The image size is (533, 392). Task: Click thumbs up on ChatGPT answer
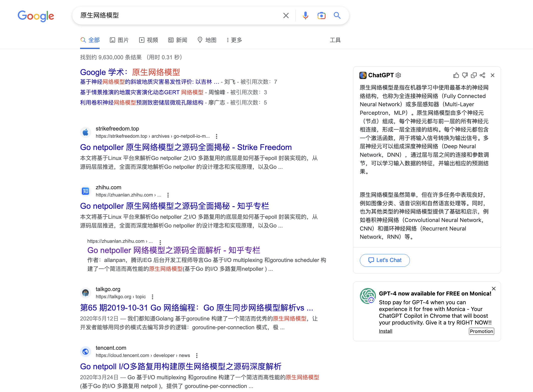point(456,75)
